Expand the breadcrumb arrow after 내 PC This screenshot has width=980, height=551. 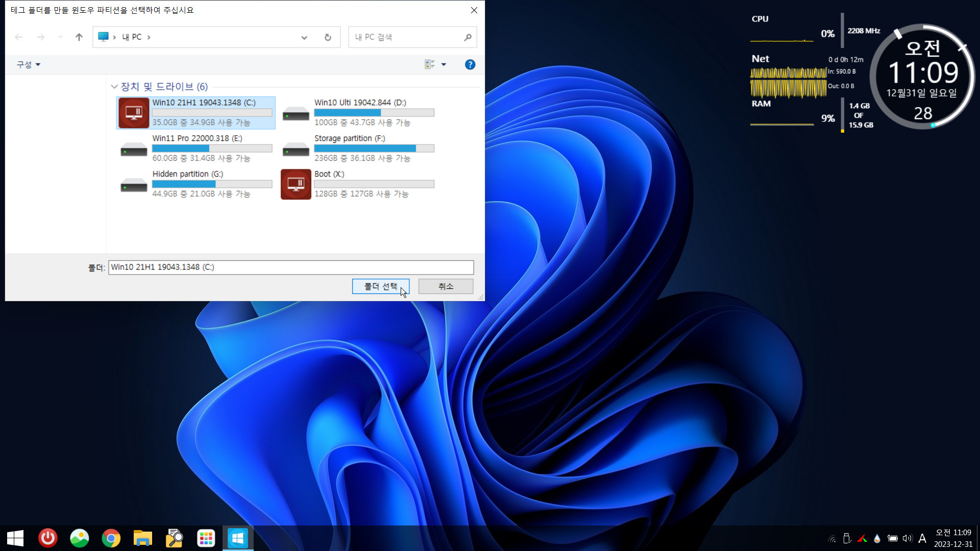coord(149,37)
